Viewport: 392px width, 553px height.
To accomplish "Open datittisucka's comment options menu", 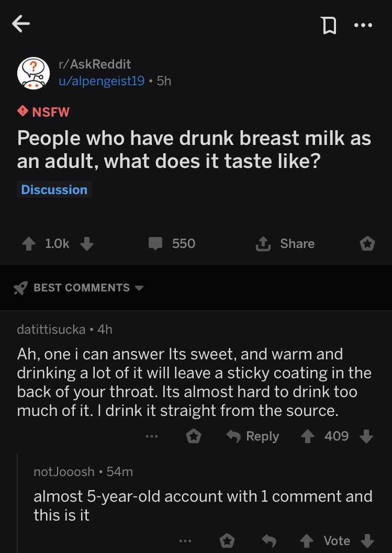I will (152, 436).
